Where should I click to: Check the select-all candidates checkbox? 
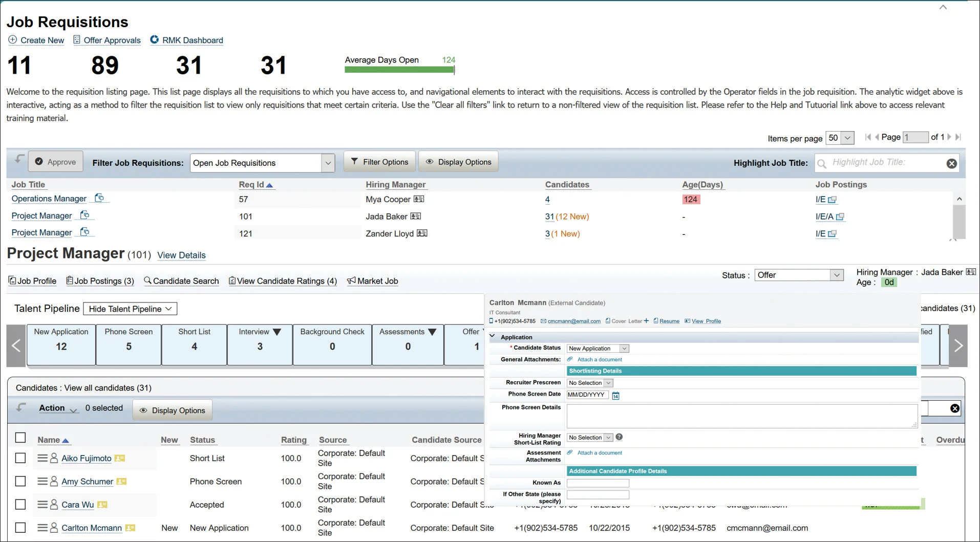click(x=20, y=438)
